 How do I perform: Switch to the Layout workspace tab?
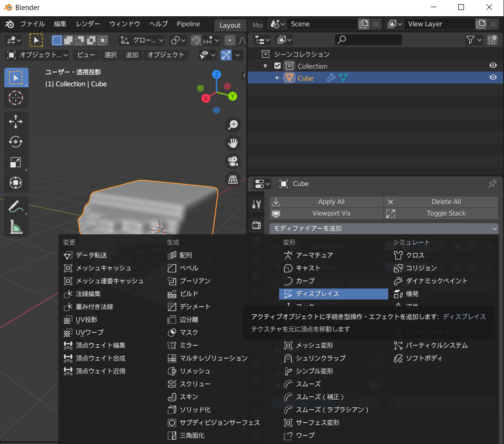230,25
